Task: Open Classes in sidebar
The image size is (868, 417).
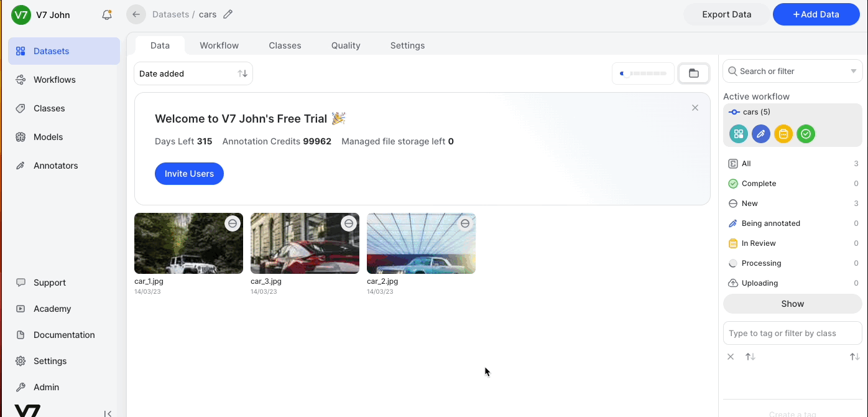Action: [64, 108]
